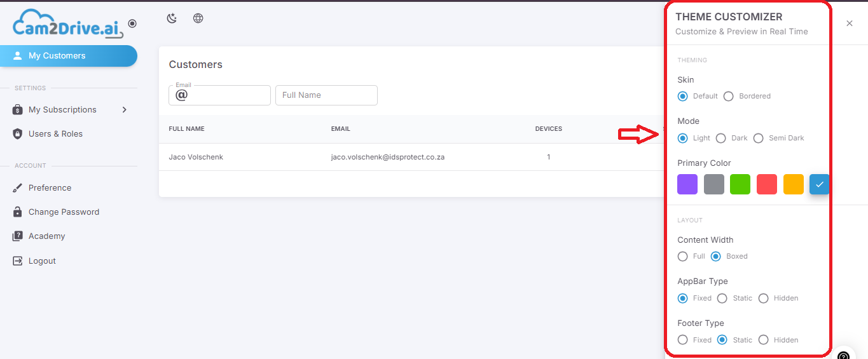Toggle the sidebar pin radio icon
The width and height of the screenshot is (868, 359).
point(132,24)
